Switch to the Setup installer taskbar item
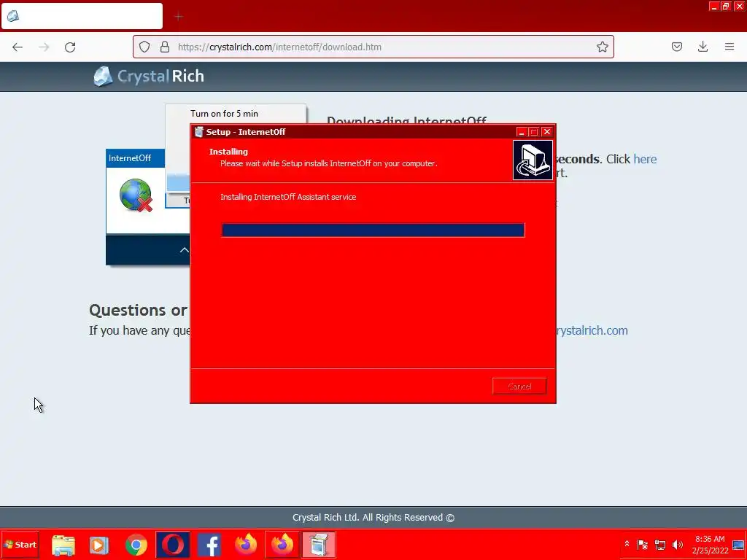This screenshot has height=560, width=747. click(x=319, y=545)
